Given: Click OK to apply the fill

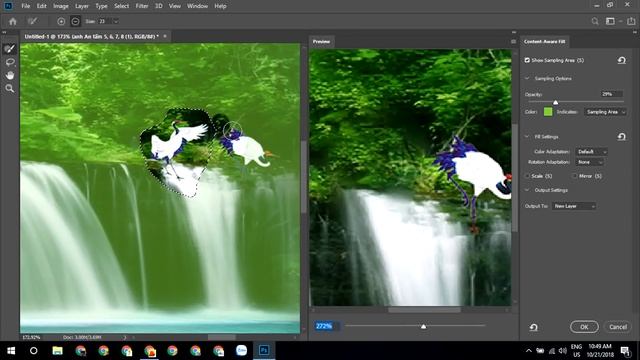Looking at the screenshot, I should 584,327.
